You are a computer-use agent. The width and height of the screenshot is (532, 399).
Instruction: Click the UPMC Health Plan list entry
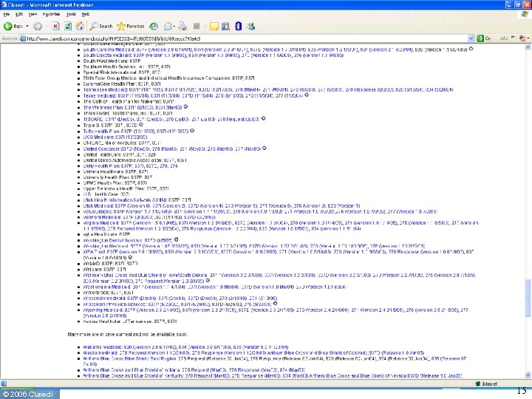click(x=115, y=183)
